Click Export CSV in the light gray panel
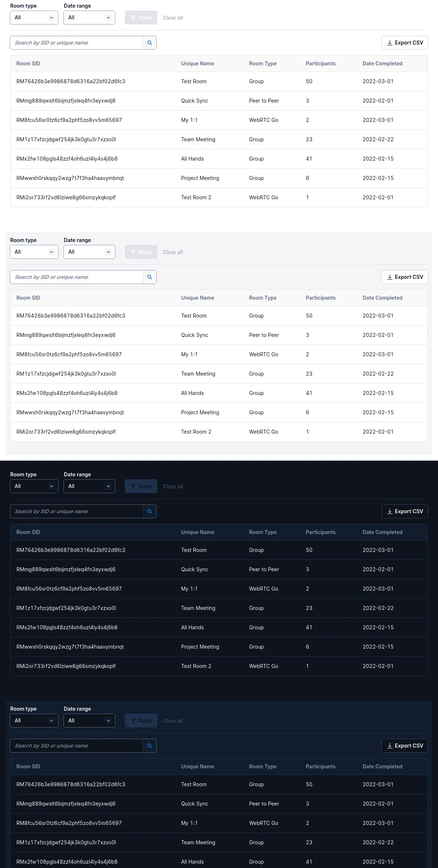The image size is (438, 868). [405, 277]
